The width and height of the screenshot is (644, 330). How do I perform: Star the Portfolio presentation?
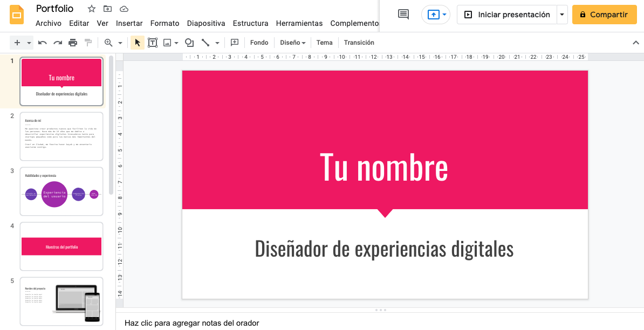click(91, 9)
